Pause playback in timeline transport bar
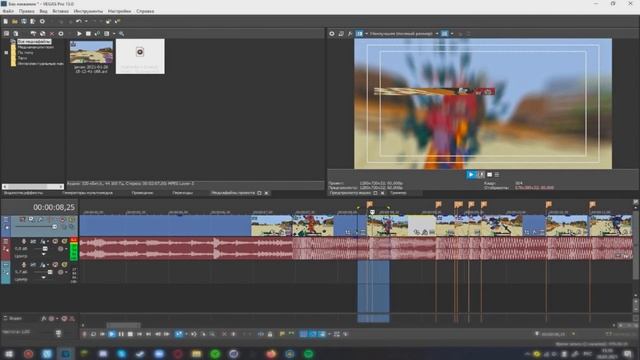The image size is (640, 360). pyautogui.click(x=121, y=334)
